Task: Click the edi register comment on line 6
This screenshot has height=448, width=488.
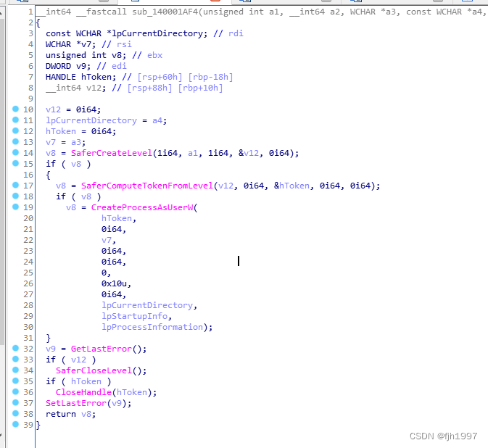Action: 119,66
